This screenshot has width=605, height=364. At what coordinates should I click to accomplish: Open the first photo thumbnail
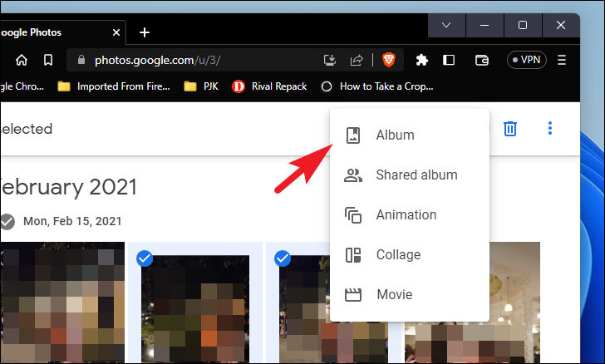pyautogui.click(x=62, y=303)
